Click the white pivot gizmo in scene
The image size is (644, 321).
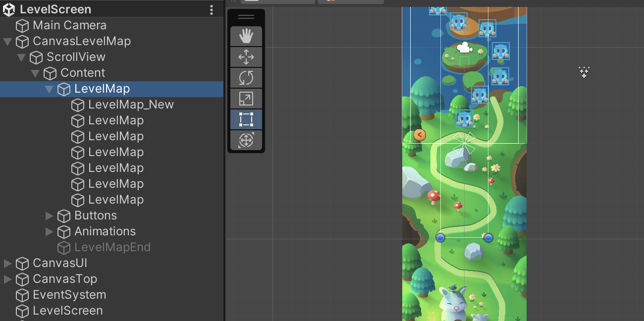tap(464, 143)
